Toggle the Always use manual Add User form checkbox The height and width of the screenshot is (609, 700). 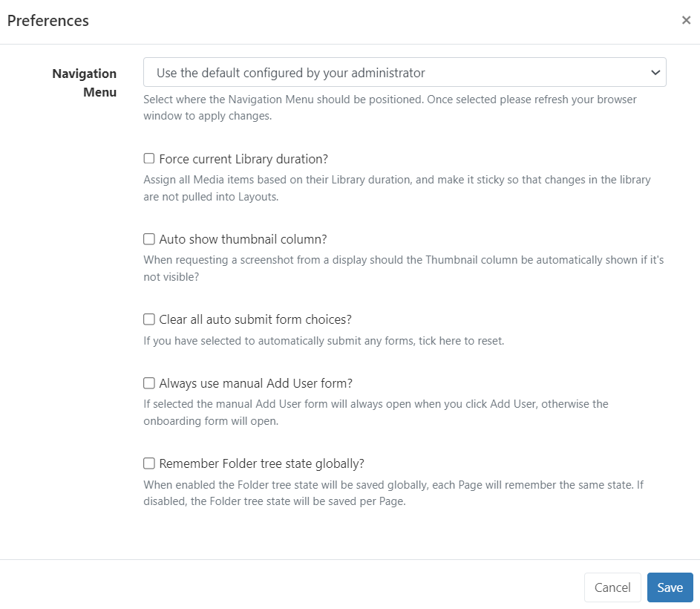pos(149,383)
